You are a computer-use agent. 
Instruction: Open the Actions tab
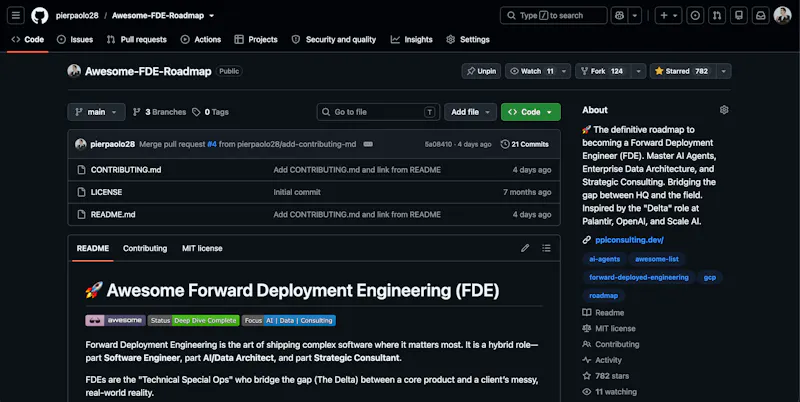201,39
